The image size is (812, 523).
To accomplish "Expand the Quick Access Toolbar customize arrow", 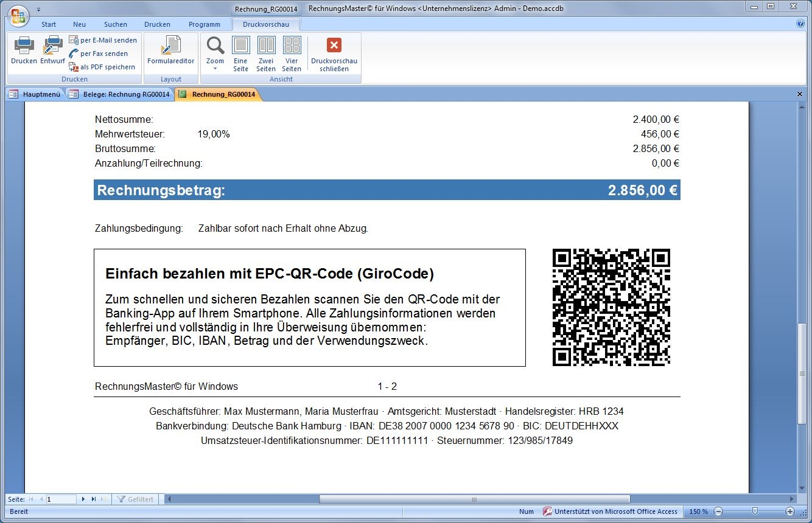I will pyautogui.click(x=38, y=10).
